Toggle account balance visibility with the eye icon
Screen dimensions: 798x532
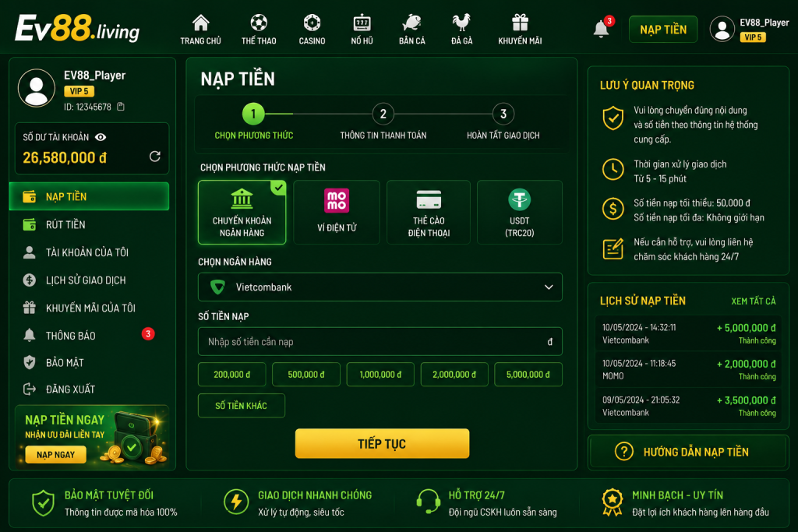pyautogui.click(x=101, y=137)
